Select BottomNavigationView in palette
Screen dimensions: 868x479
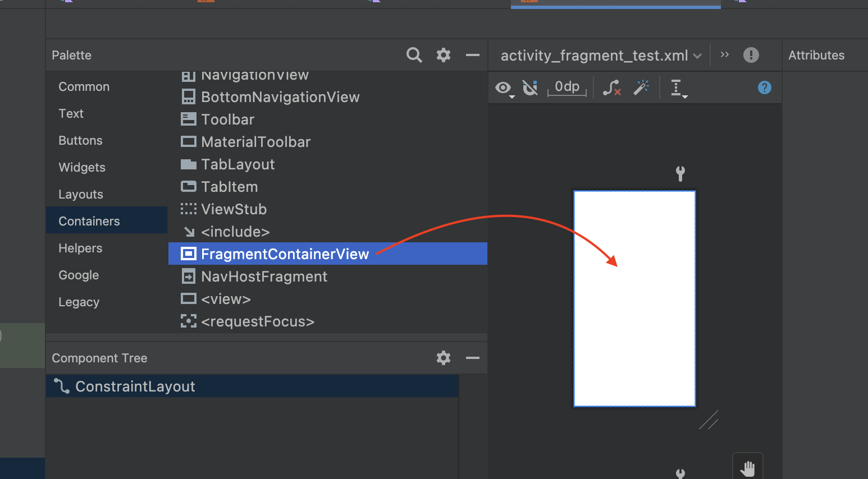(327, 97)
